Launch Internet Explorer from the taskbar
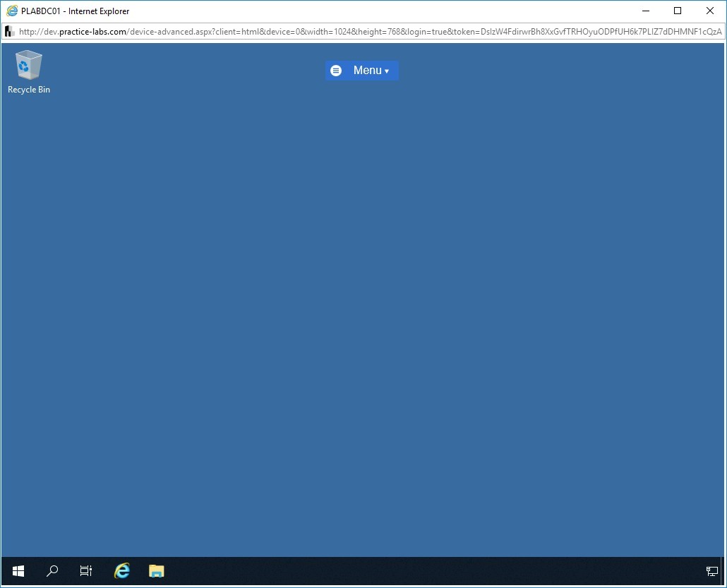Viewport: 727px width, 588px height. 122,571
